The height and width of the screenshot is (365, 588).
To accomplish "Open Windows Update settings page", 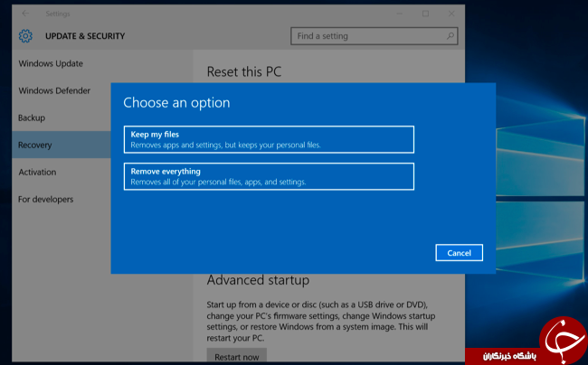I will (x=51, y=63).
